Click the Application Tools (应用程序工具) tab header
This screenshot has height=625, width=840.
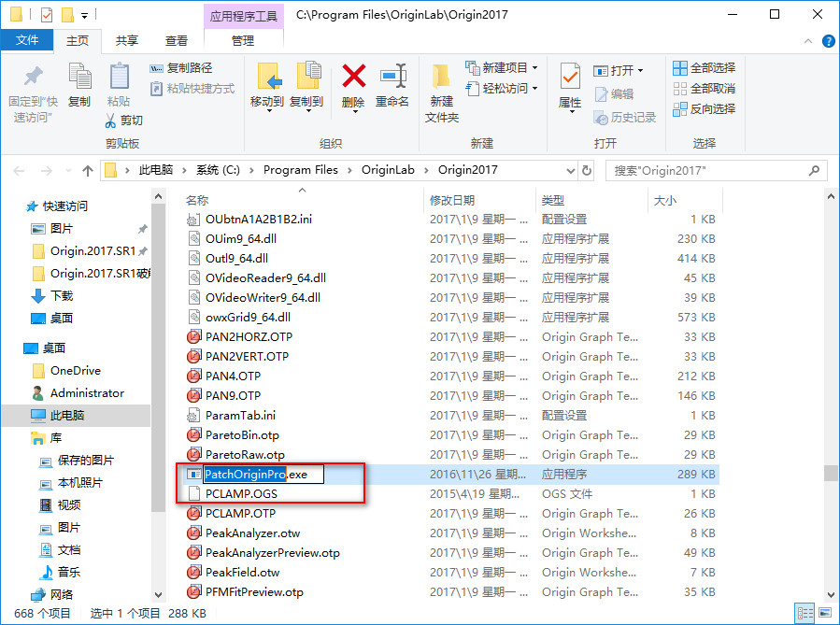tap(244, 16)
